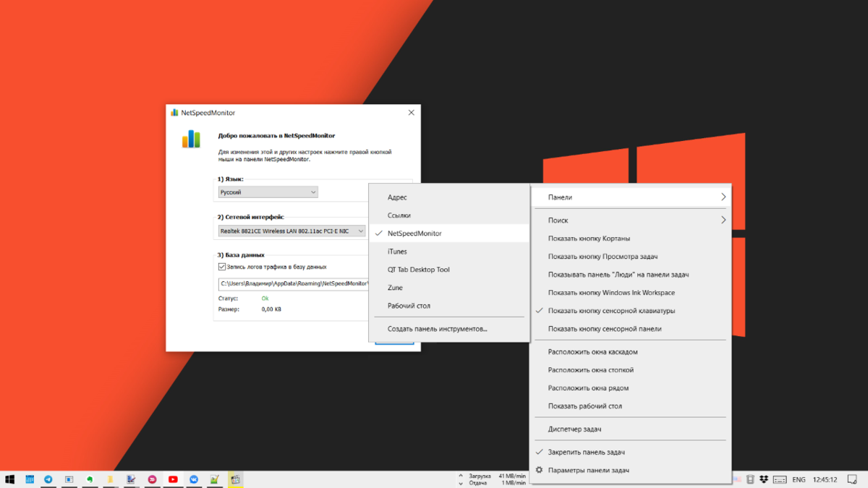This screenshot has height=488, width=868.
Task: Expand the Панели submenu
Action: pos(630,197)
